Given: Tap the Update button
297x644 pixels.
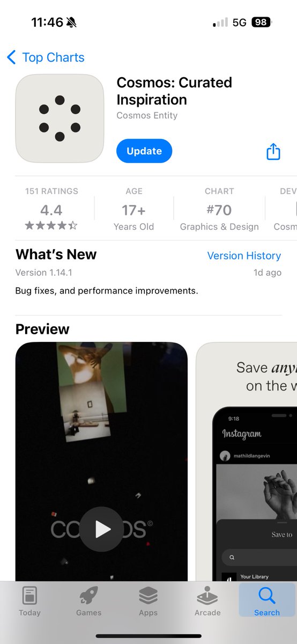Looking at the screenshot, I should (x=144, y=151).
